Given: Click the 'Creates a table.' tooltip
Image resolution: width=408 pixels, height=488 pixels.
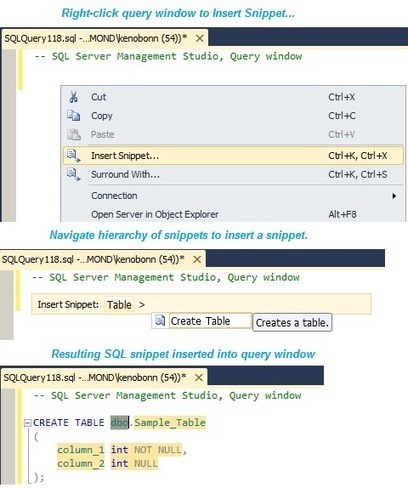Looking at the screenshot, I should pyautogui.click(x=292, y=322).
